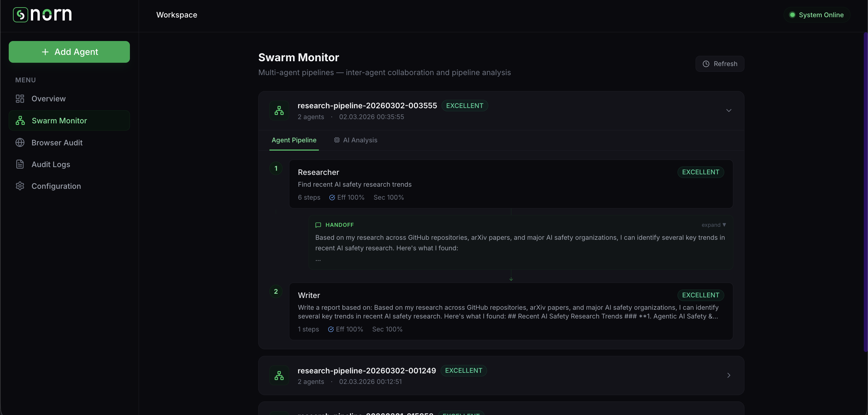Click pipeline icon of research-pipeline-20260302-001249
This screenshot has width=868, height=415.
coord(279,375)
